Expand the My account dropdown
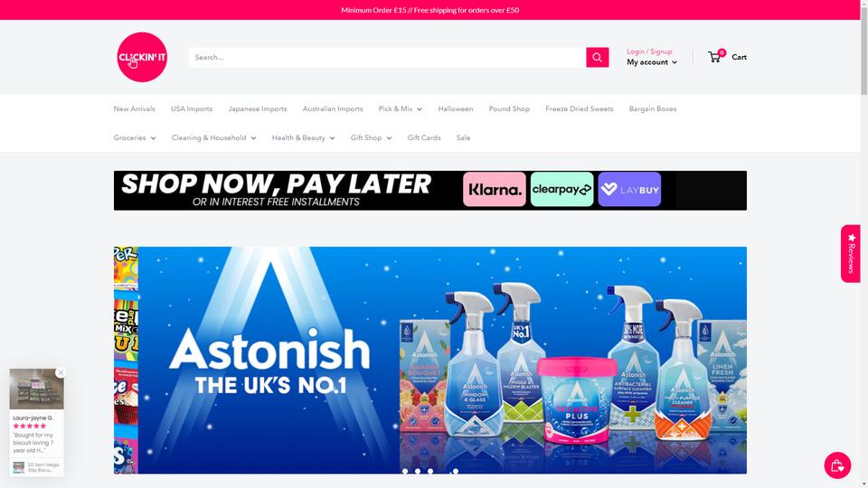Image resolution: width=868 pixels, height=488 pixels. pyautogui.click(x=652, y=62)
